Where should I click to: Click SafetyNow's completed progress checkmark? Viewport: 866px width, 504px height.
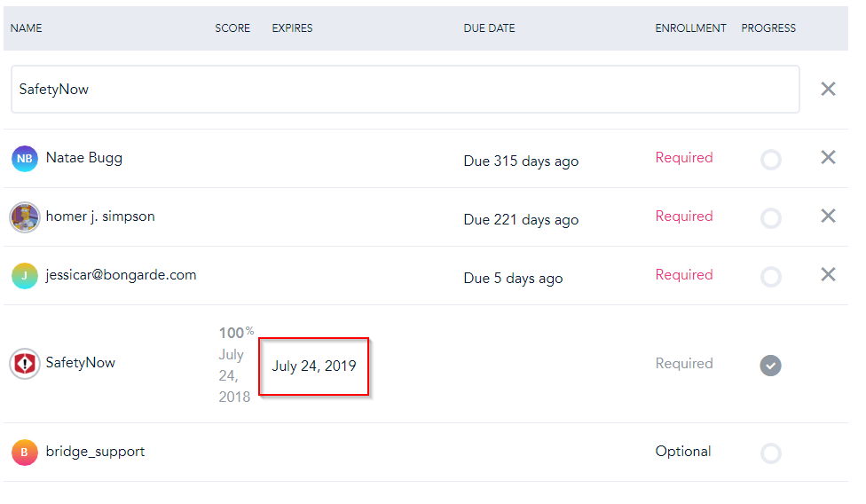coord(771,365)
